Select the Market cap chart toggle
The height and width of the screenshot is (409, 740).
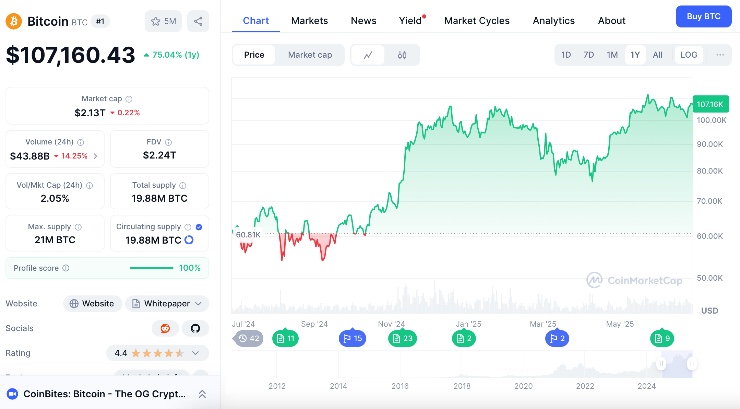310,55
